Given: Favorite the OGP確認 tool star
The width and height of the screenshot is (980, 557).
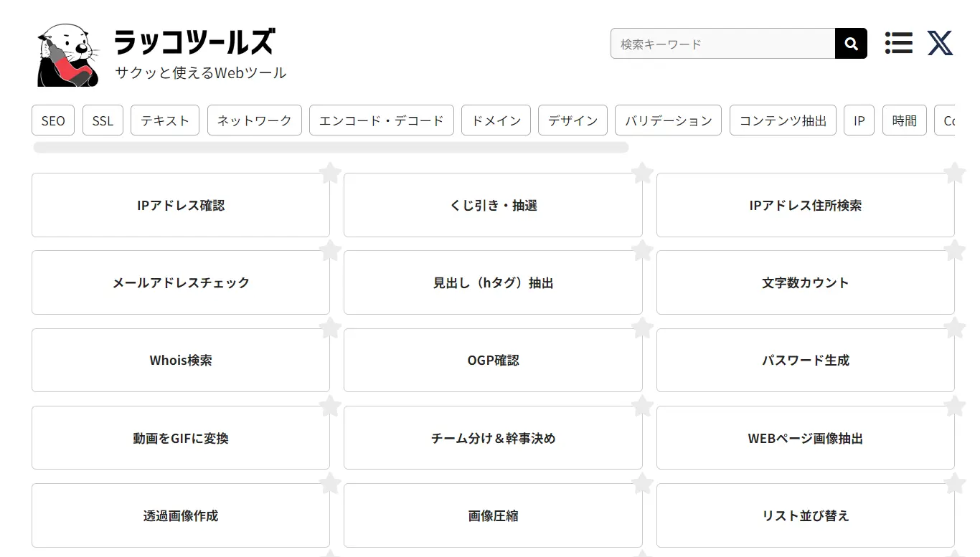Looking at the screenshot, I should (643, 328).
